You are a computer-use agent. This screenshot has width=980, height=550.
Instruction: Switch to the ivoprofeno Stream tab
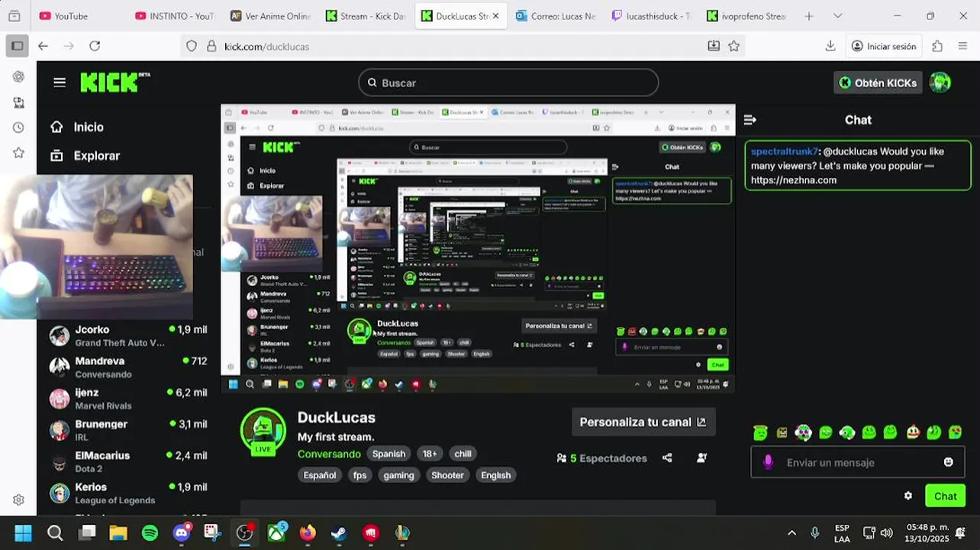pyautogui.click(x=746, y=16)
